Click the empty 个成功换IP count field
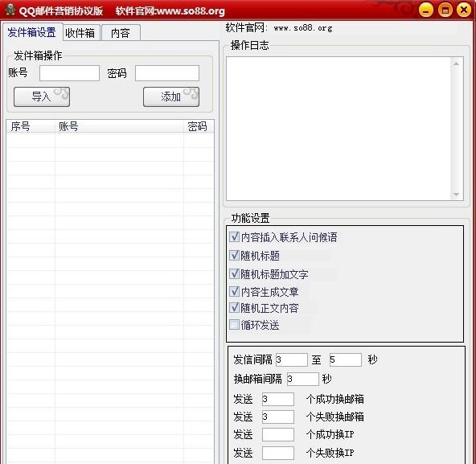This screenshot has height=464, width=476. pos(278,434)
